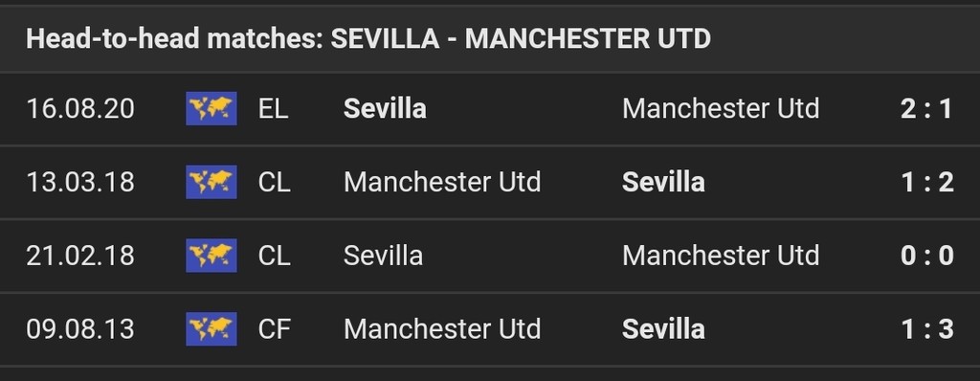The image size is (980, 381).
Task: Select the 21.02.18 match date
Action: coord(80,256)
